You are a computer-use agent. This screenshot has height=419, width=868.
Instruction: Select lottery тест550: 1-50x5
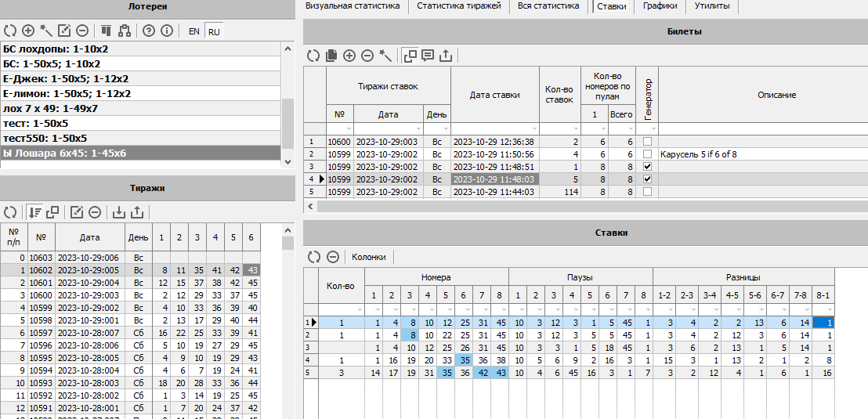click(x=141, y=139)
